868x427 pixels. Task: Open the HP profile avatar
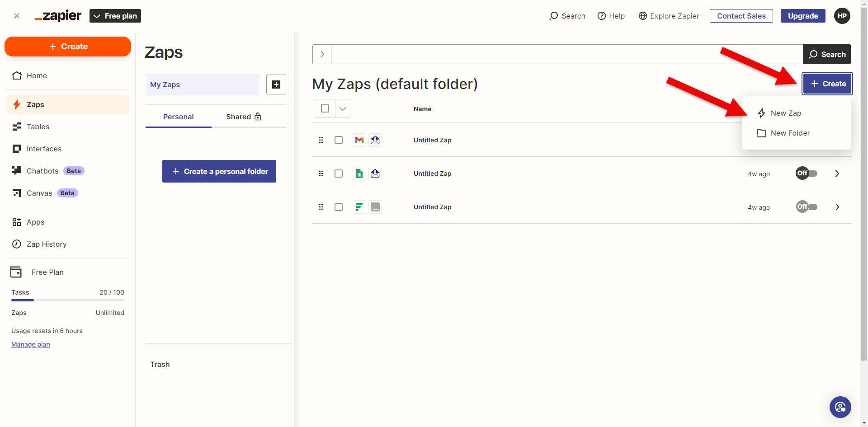(842, 16)
